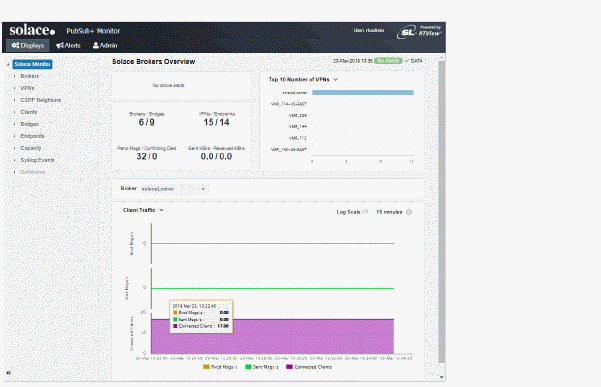Click the Solace logo in header
The image size is (601, 387).
(32, 30)
